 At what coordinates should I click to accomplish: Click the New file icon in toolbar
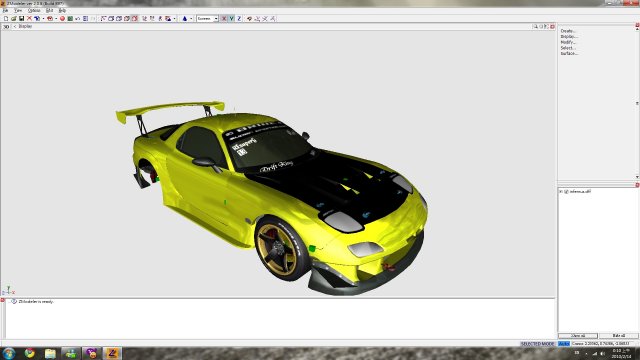pos(6,19)
